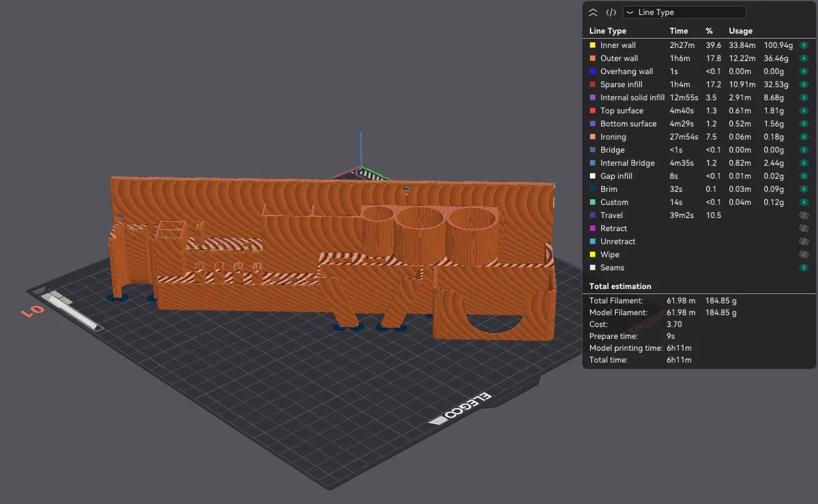Show Travel moves with crossed eye icon
818x504 pixels.
coord(804,216)
